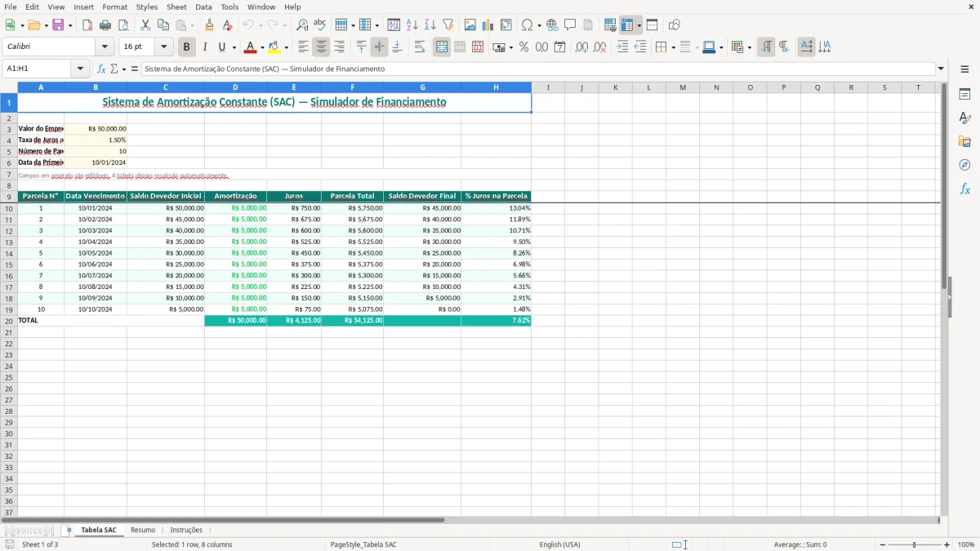Click the AutoFilter funnel icon
The width and height of the screenshot is (980, 551).
pos(448,25)
